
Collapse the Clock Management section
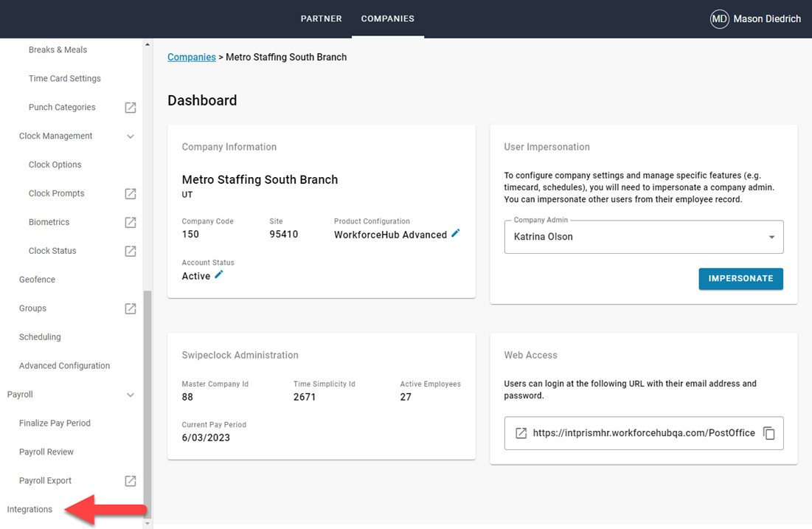click(x=131, y=136)
